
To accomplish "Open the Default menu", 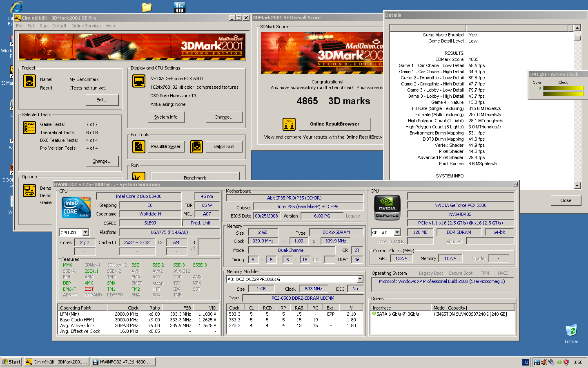I will (59, 26).
